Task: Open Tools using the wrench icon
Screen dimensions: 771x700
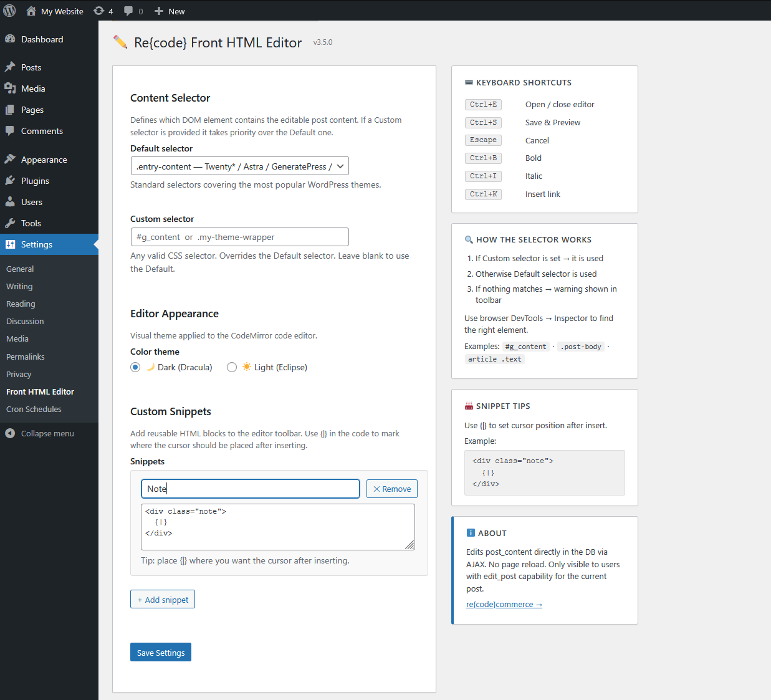Action: tap(12, 223)
